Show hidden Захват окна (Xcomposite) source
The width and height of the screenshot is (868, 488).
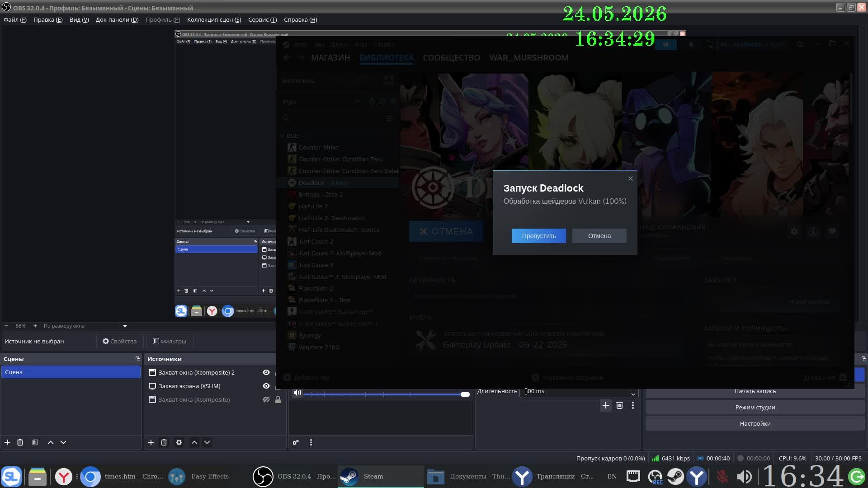266,399
